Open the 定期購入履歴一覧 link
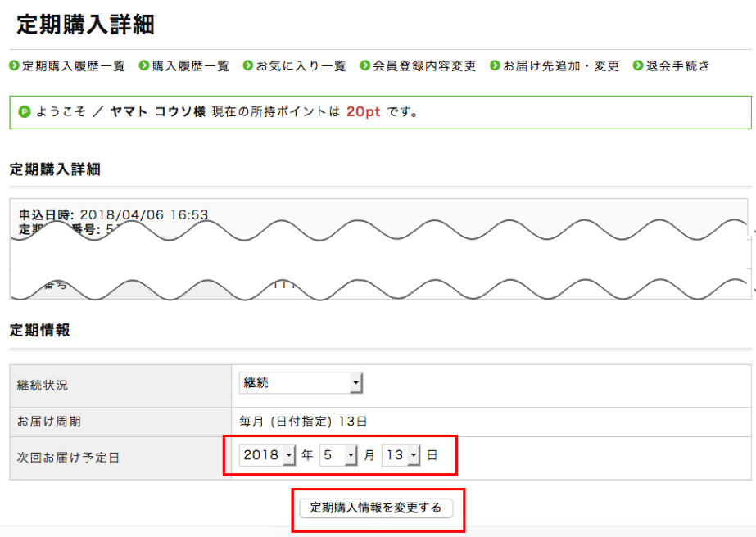The width and height of the screenshot is (756, 537). 74,65
